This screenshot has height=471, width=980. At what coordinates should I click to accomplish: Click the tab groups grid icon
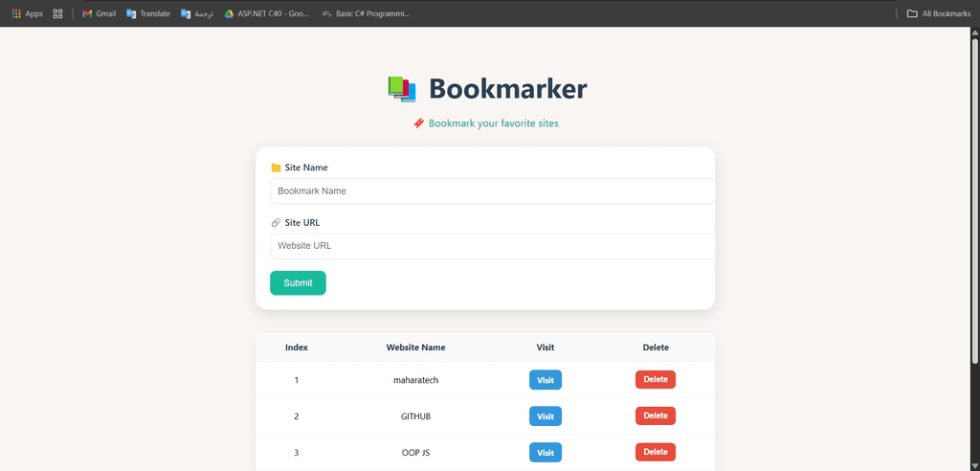58,13
